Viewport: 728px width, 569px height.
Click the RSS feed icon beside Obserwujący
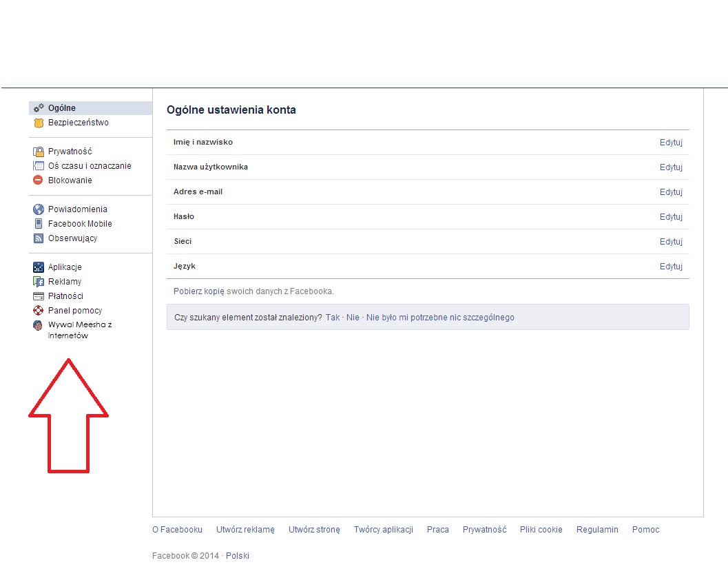coord(39,238)
